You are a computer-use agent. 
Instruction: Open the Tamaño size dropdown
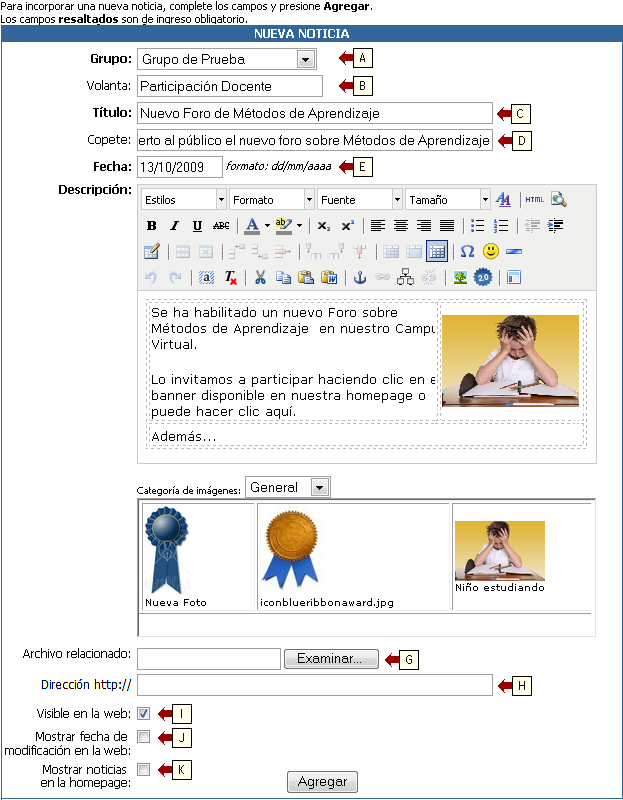pos(448,199)
